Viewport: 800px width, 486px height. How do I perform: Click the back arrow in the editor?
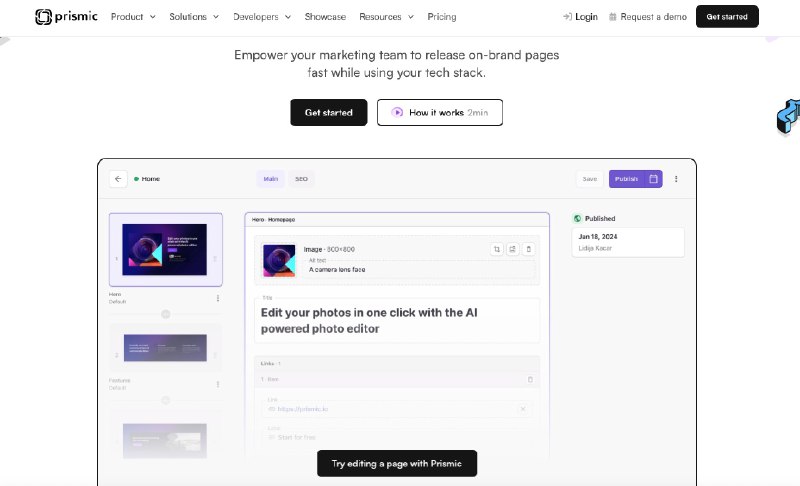pyautogui.click(x=118, y=178)
